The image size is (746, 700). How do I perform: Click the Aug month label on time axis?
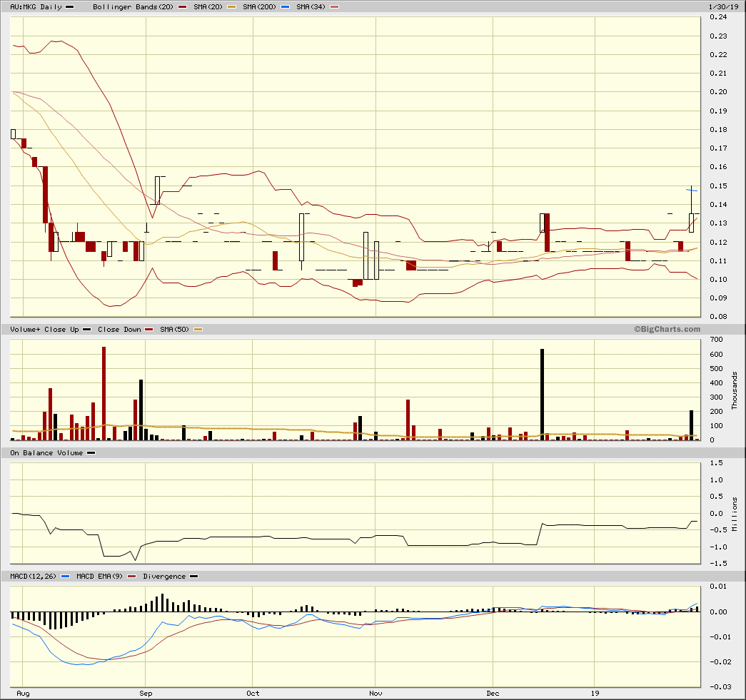click(x=23, y=694)
